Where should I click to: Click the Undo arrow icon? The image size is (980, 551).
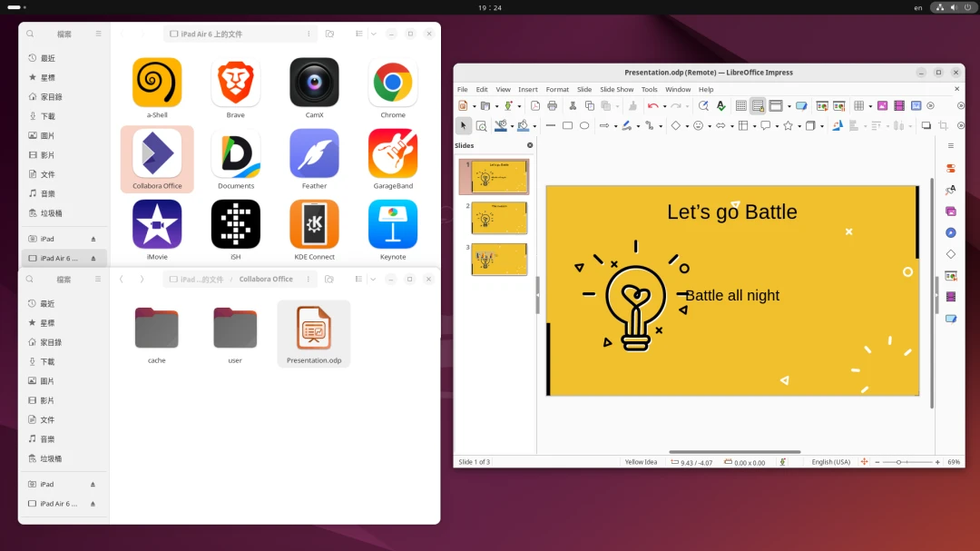tap(652, 106)
